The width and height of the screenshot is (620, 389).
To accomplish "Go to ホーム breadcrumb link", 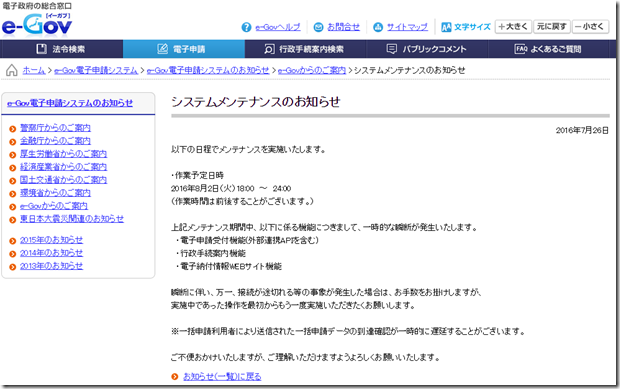I will pos(34,70).
